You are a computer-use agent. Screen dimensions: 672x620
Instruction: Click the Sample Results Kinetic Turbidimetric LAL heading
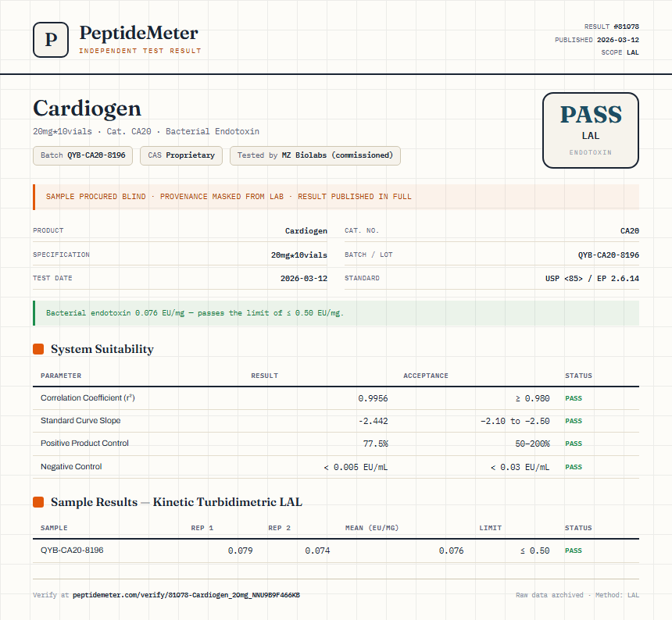click(x=177, y=502)
